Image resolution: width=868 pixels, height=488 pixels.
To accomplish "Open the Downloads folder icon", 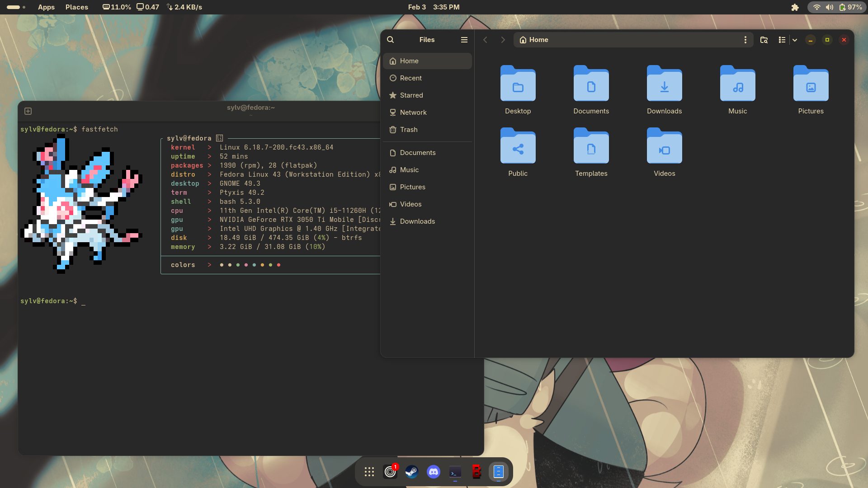I will (664, 84).
